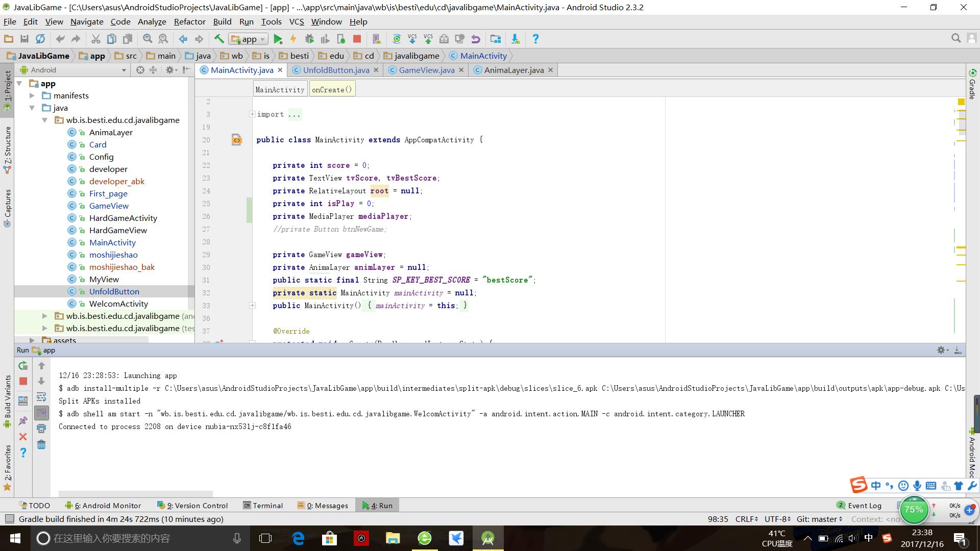
Task: Switch to UnfoldButton.java editor tab
Action: pos(336,70)
